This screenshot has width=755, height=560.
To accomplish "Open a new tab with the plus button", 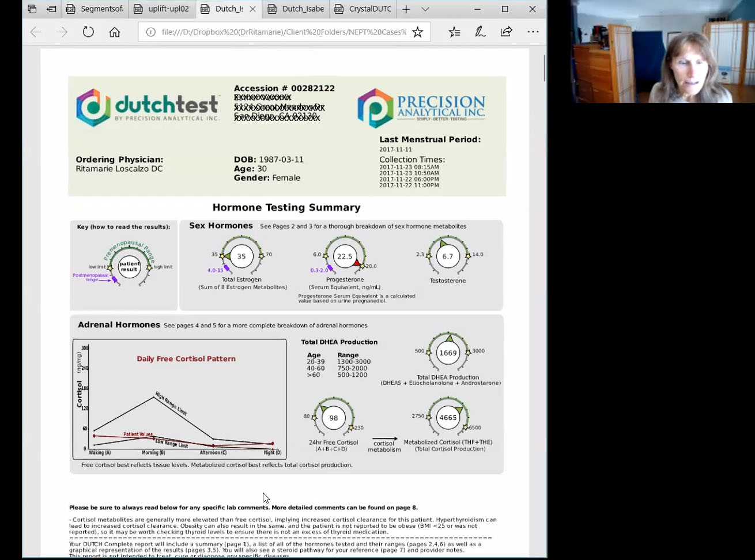I will point(406,9).
